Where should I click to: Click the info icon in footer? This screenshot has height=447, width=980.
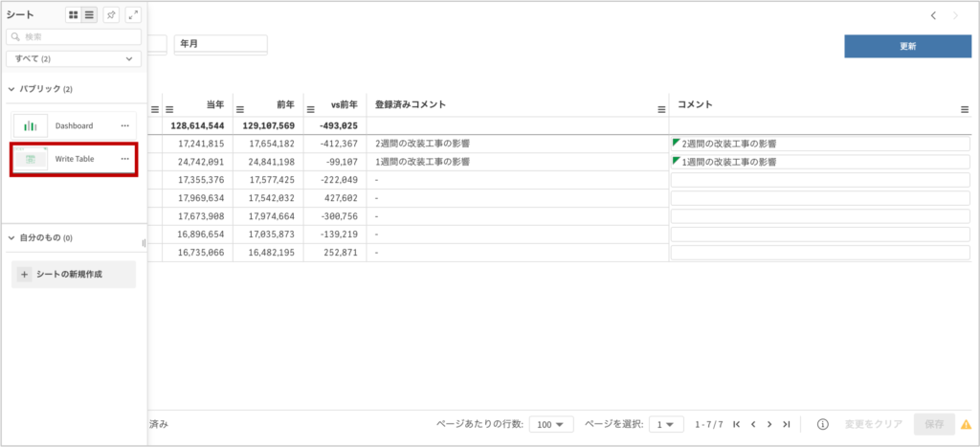point(822,424)
